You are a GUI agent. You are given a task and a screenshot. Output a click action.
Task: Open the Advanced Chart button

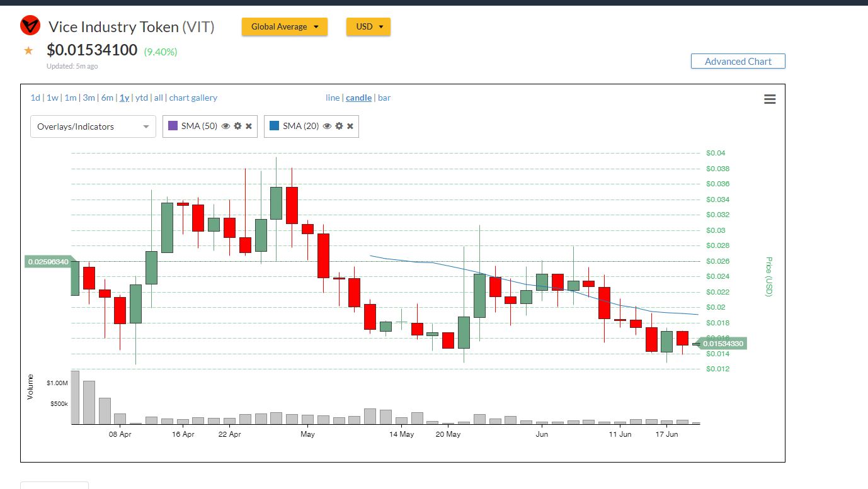[x=738, y=61]
